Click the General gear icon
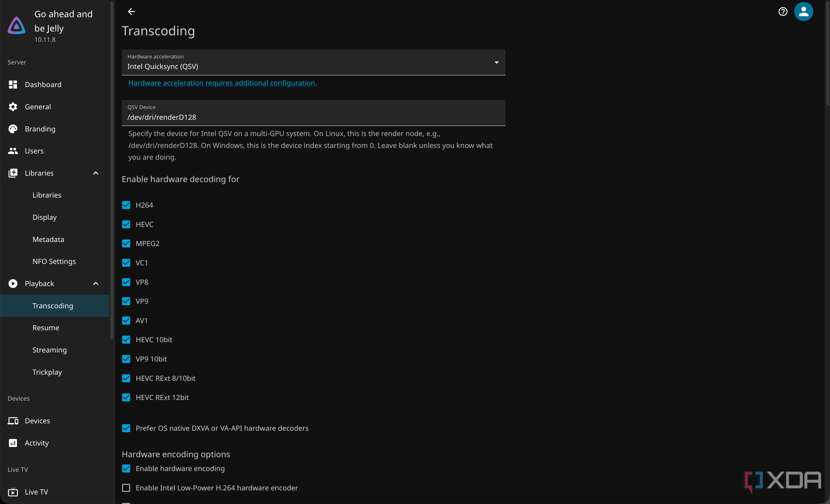 [x=13, y=107]
